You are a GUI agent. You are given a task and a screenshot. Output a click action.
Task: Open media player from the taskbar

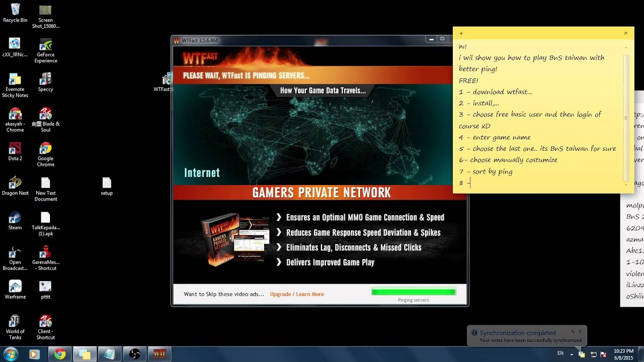(x=34, y=354)
